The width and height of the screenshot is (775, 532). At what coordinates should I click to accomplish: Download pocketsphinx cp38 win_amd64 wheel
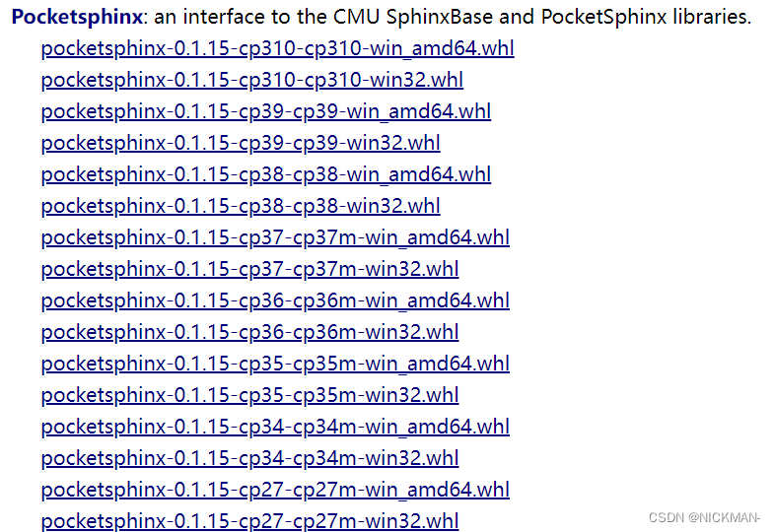[266, 175]
